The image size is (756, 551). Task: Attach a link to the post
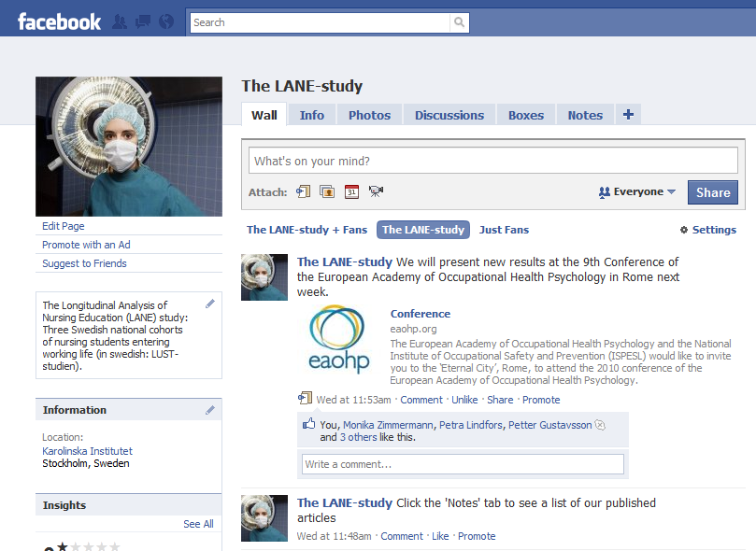pos(304,191)
